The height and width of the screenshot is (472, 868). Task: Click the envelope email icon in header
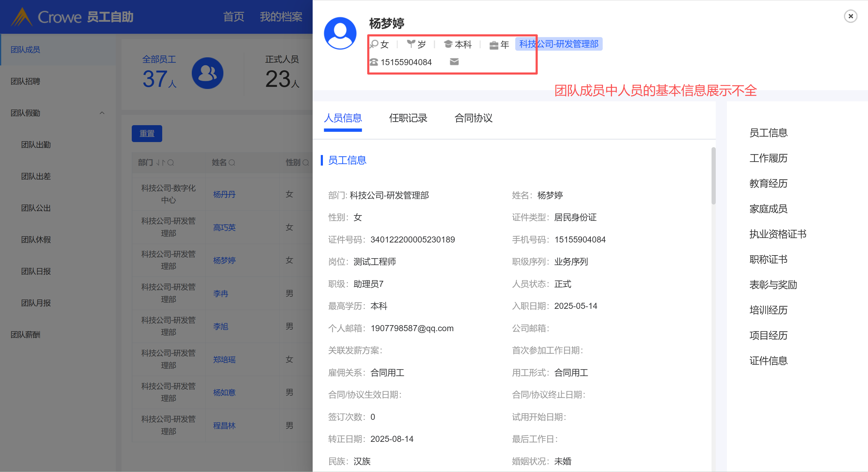pos(454,62)
